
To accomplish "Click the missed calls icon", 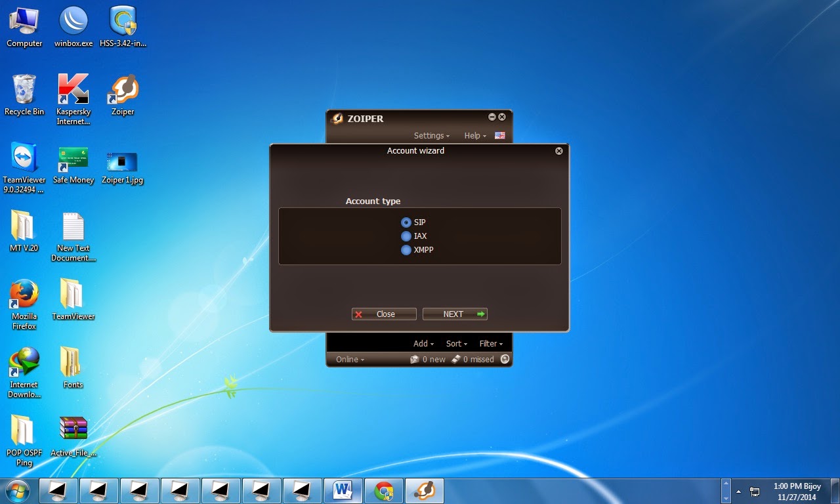I will point(456,360).
